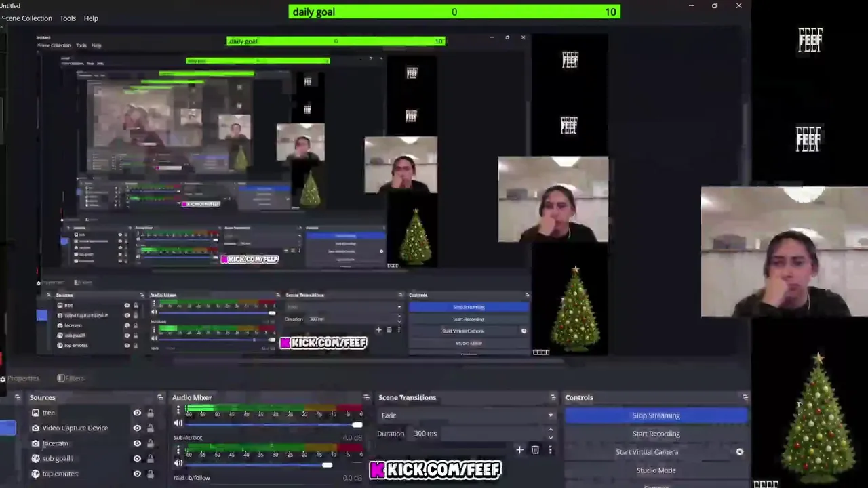Remove the transition with the trash icon
868x488 pixels.
pyautogui.click(x=535, y=450)
